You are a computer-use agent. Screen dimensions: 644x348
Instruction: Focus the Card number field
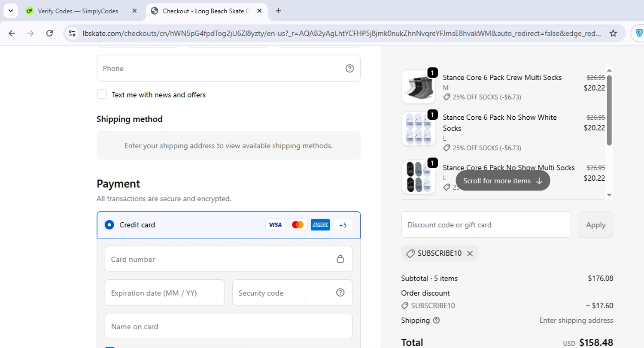point(228,259)
